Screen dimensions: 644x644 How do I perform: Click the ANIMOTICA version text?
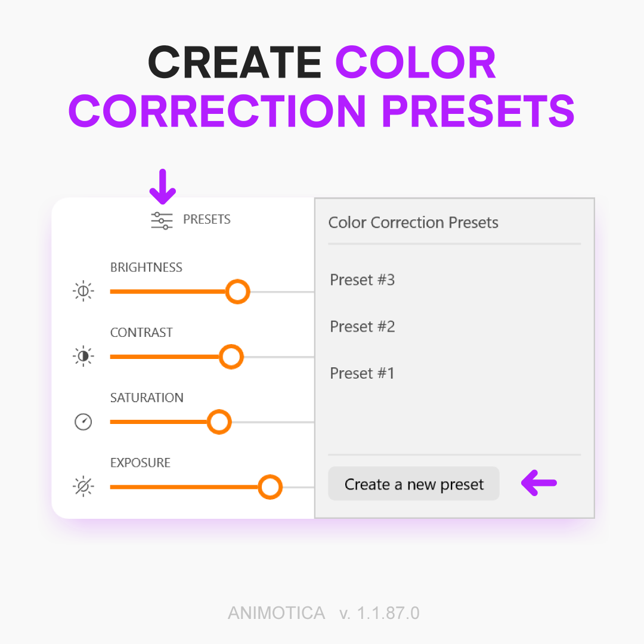[x=324, y=613]
